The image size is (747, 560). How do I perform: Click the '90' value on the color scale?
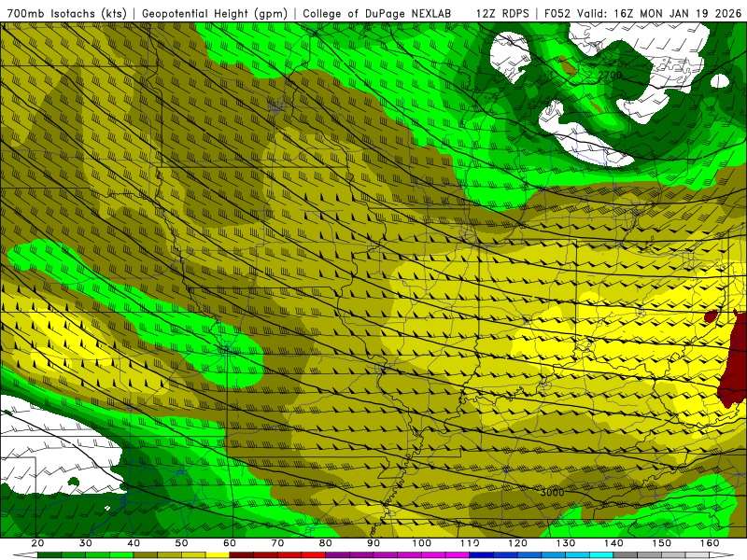point(373,543)
